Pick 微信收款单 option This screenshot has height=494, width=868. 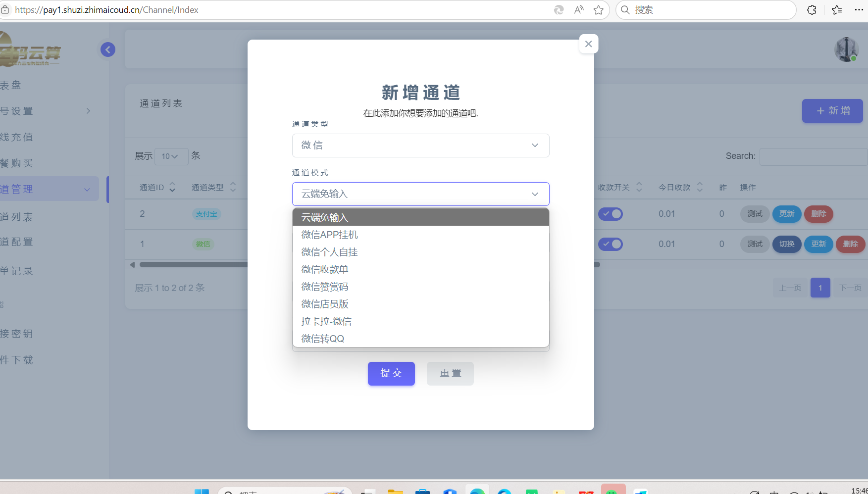click(420, 269)
